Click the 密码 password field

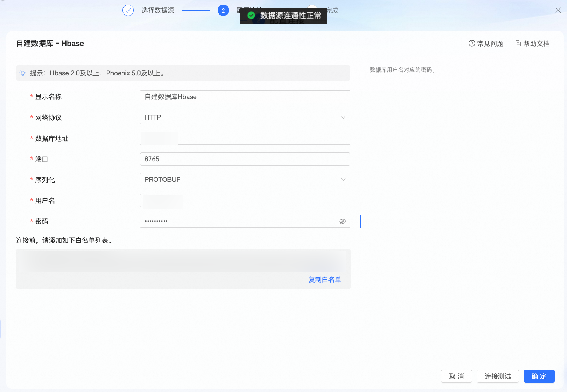[x=245, y=221]
